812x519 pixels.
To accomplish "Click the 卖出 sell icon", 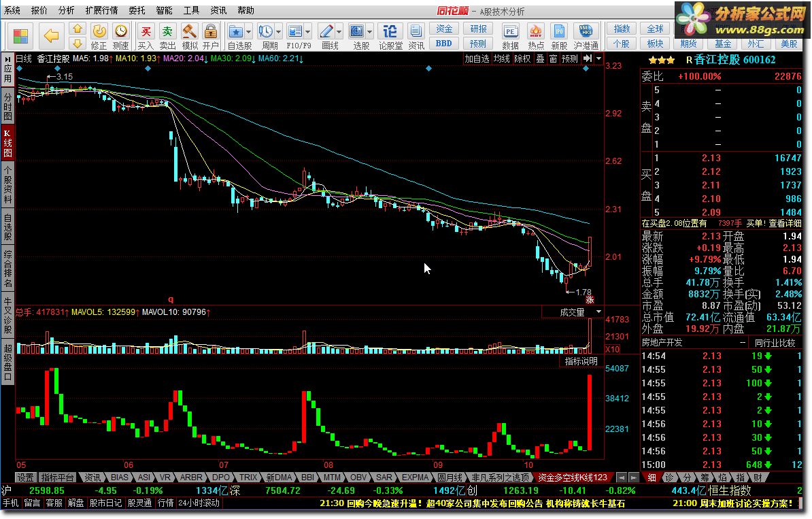I will click(167, 37).
